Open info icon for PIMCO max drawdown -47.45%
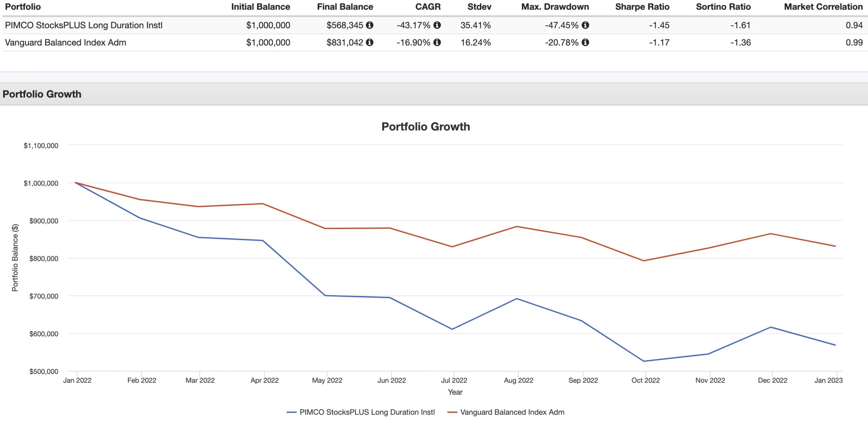This screenshot has width=868, height=421. click(585, 25)
